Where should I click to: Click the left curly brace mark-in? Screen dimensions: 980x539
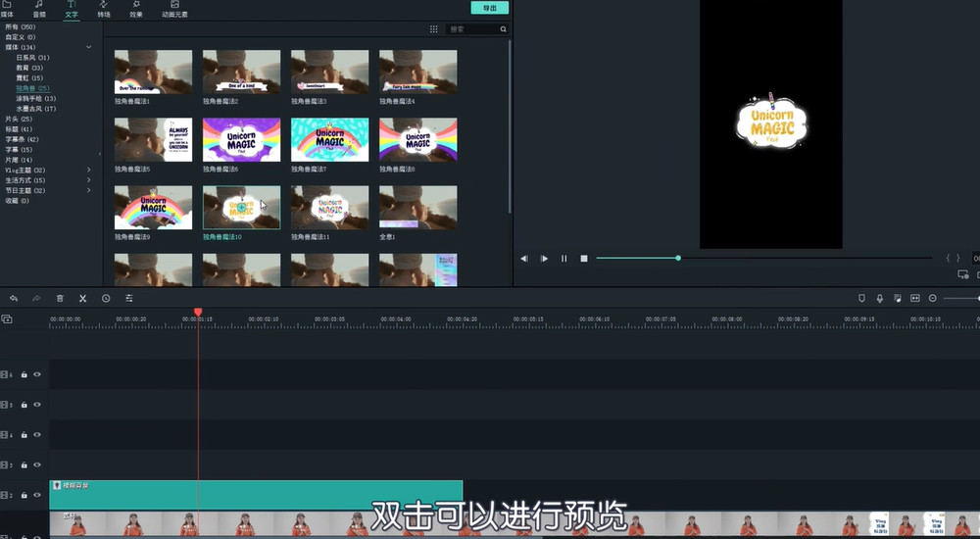948,259
